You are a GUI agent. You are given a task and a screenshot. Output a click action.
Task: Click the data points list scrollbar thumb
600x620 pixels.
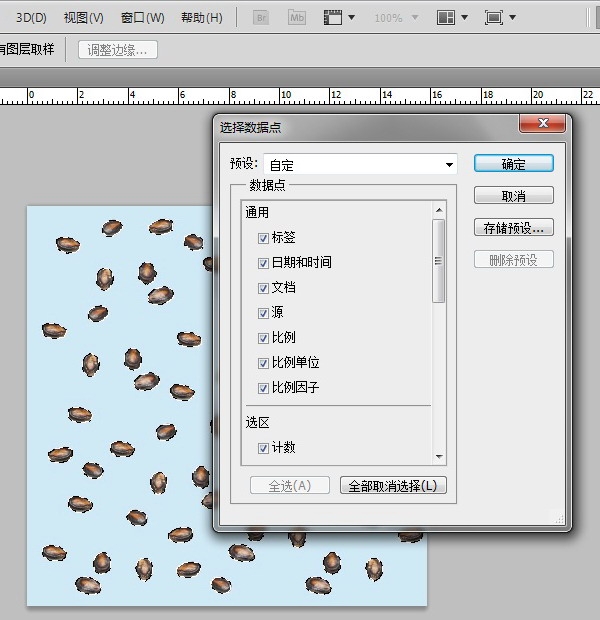click(438, 260)
